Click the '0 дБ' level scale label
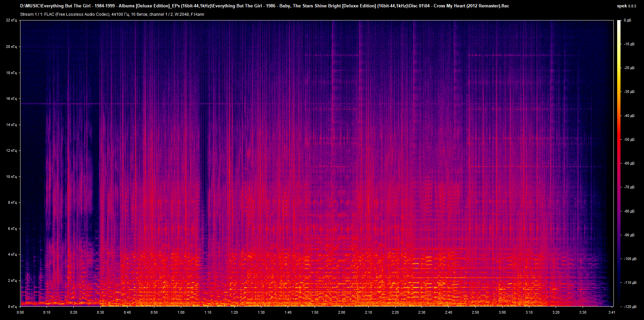 (x=628, y=20)
